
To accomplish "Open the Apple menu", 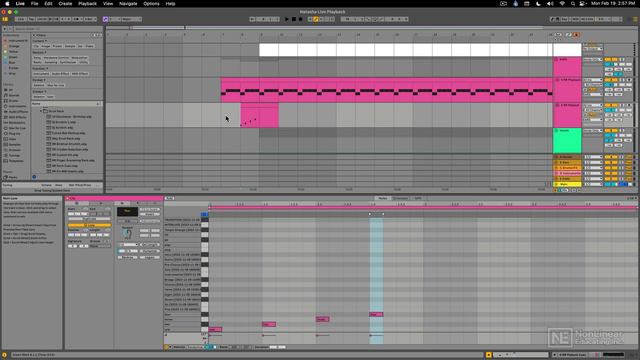I will click(x=7, y=4).
